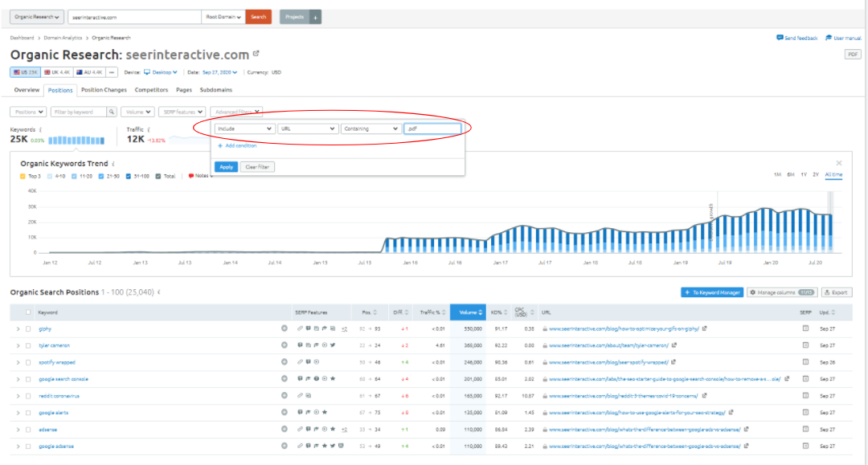Uncheck the 51-100 trend checkbox

click(129, 176)
